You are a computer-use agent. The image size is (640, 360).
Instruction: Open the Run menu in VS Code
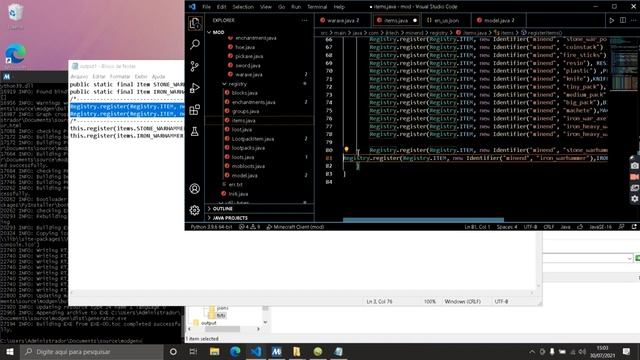(296, 7)
